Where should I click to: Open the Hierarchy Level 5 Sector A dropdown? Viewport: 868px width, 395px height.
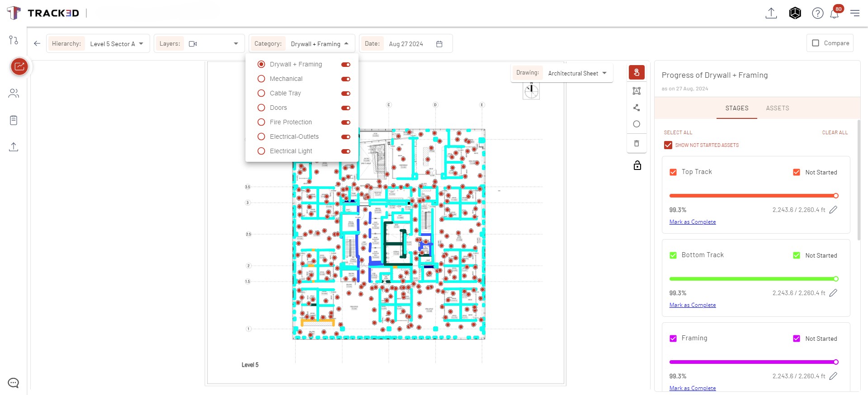point(98,44)
